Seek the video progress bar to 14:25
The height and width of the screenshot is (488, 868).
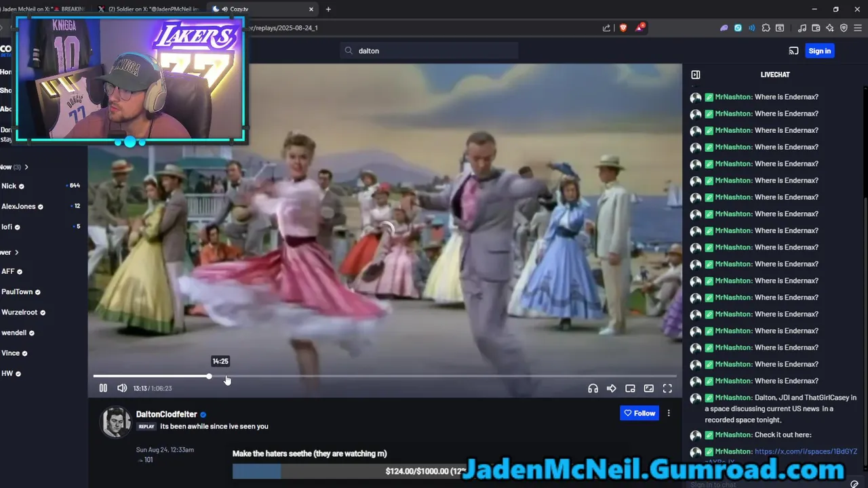point(220,375)
